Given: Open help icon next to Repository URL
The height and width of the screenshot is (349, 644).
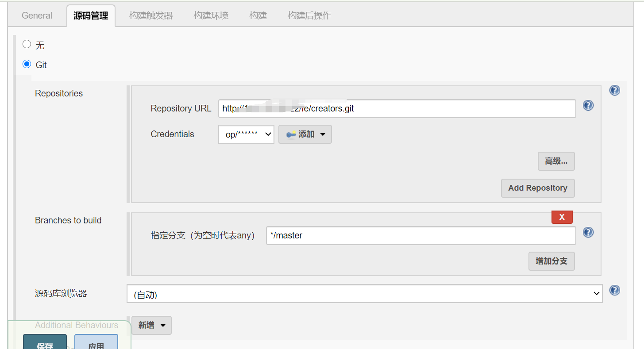Looking at the screenshot, I should click(x=588, y=105).
